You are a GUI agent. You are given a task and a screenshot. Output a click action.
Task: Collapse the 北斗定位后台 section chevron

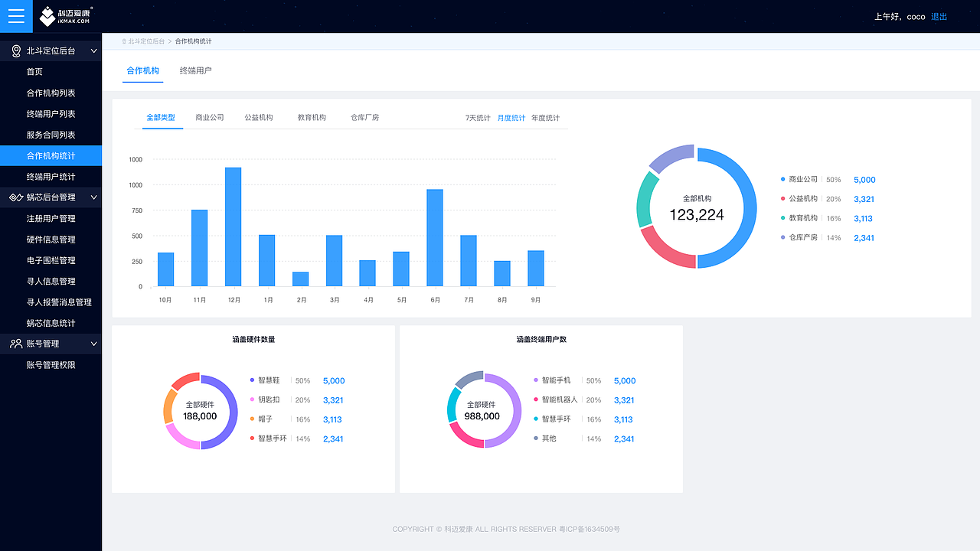[94, 51]
